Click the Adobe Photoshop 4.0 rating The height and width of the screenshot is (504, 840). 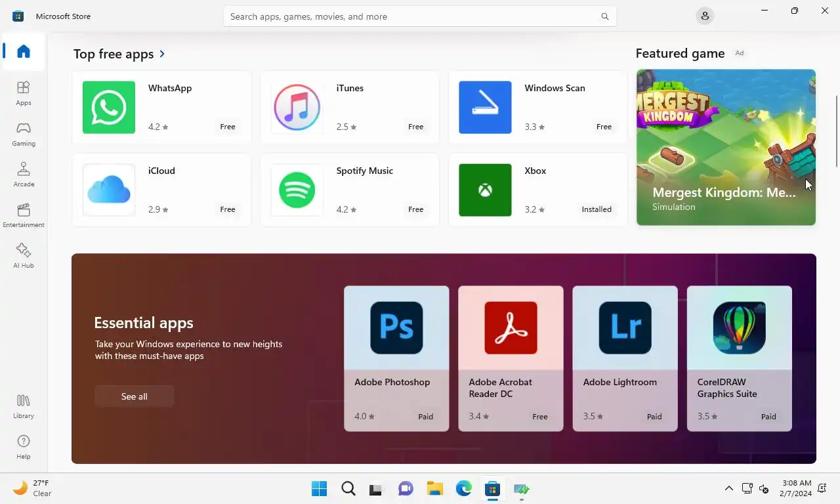(x=365, y=417)
